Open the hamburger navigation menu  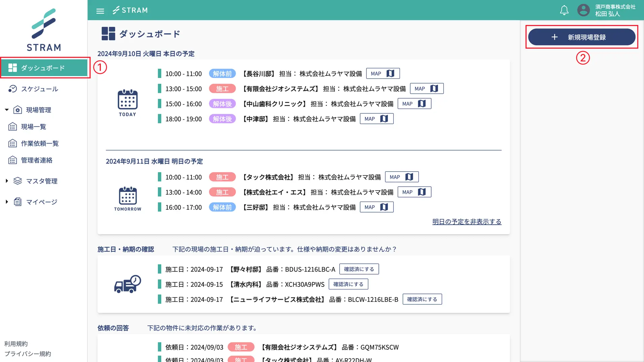100,10
